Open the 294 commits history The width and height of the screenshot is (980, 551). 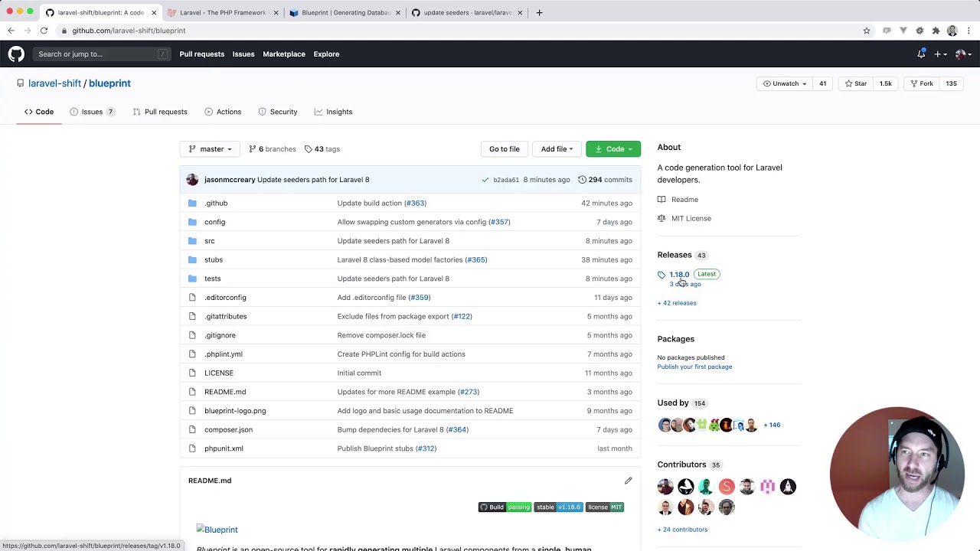coord(605,180)
